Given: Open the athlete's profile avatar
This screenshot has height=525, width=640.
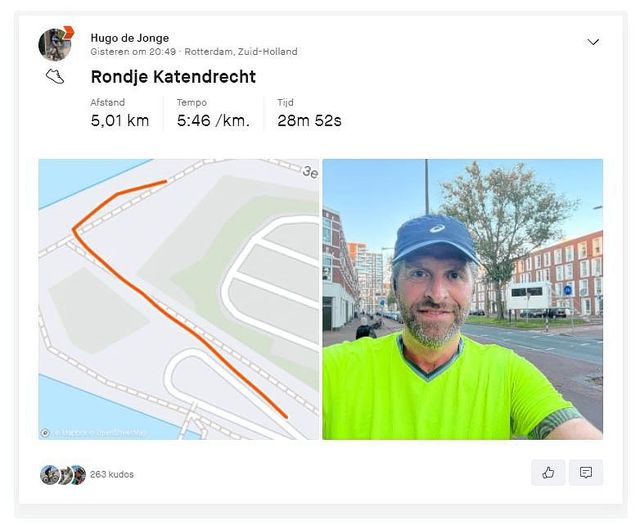Looking at the screenshot, I should point(55,44).
